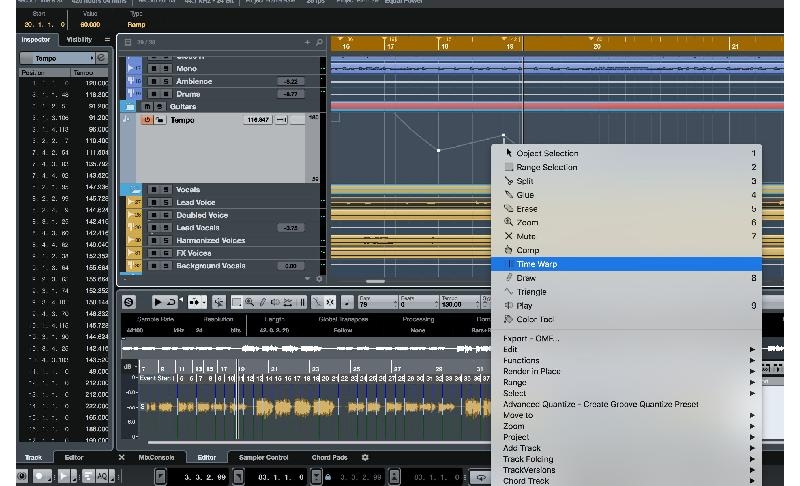This screenshot has height=486, width=800.
Task: Pick the Draw pencil in sample editor toolbar
Action: (263, 302)
